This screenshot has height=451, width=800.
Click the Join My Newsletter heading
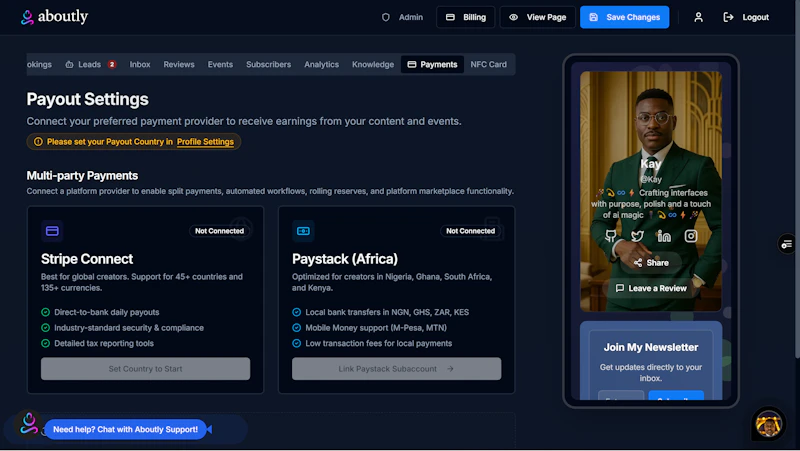pyautogui.click(x=651, y=347)
